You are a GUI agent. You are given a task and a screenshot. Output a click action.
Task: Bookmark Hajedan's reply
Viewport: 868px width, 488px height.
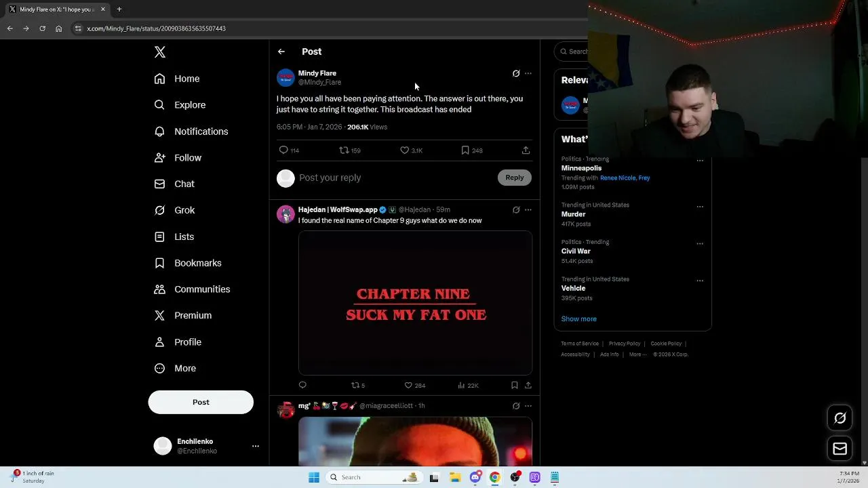click(x=515, y=385)
